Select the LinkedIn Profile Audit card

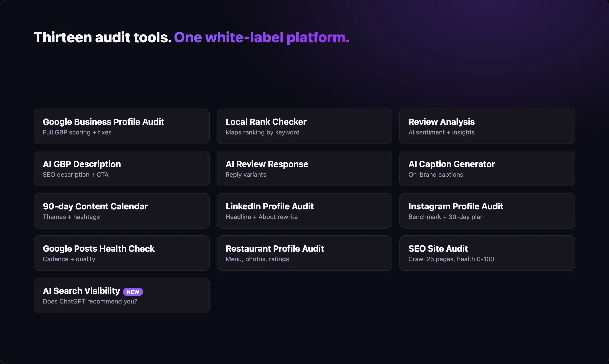click(304, 211)
